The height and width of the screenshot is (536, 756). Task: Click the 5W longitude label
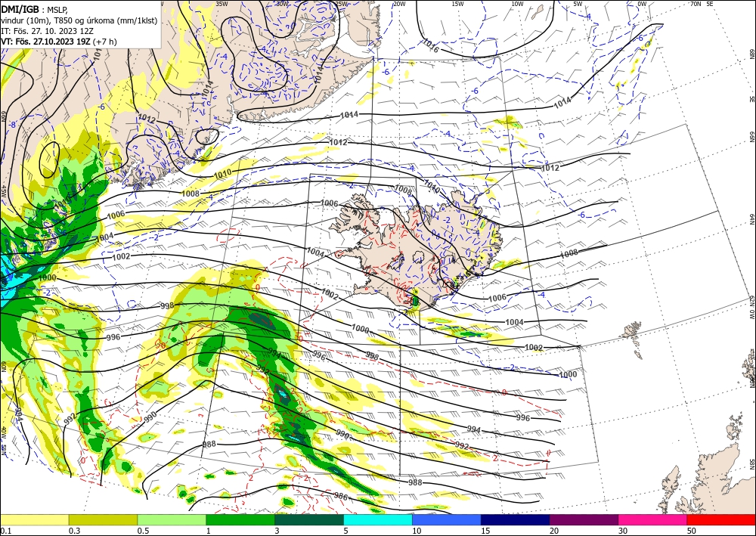click(578, 4)
